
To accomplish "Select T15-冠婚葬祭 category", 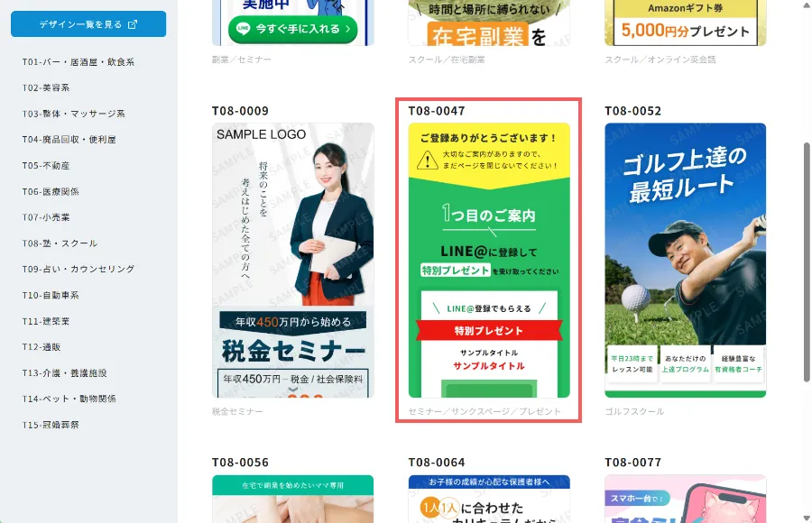I will (51, 425).
